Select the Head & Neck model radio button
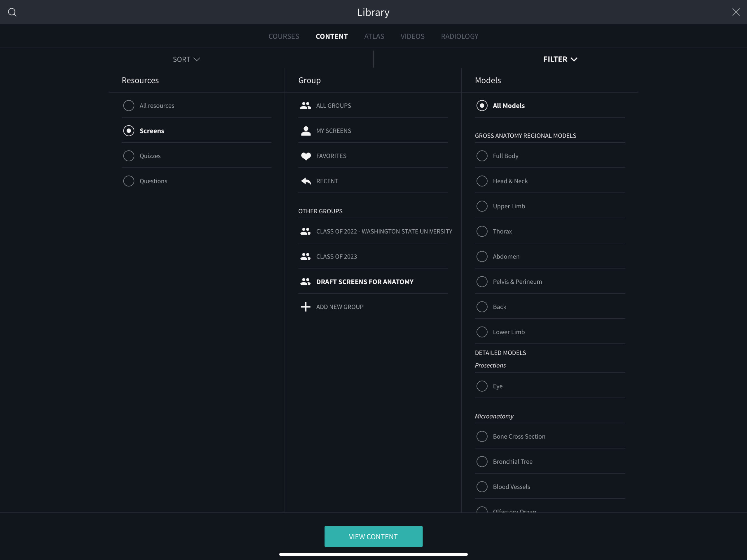The height and width of the screenshot is (560, 747). click(x=481, y=181)
